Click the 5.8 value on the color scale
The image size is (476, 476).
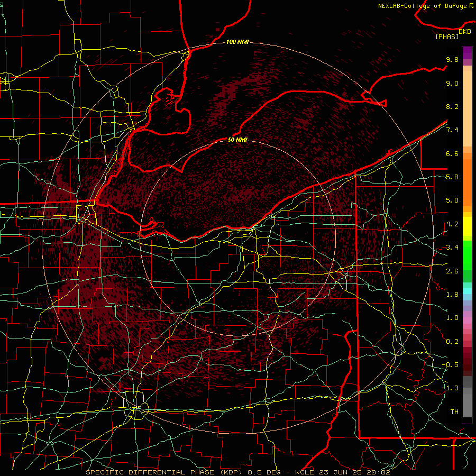tap(452, 177)
